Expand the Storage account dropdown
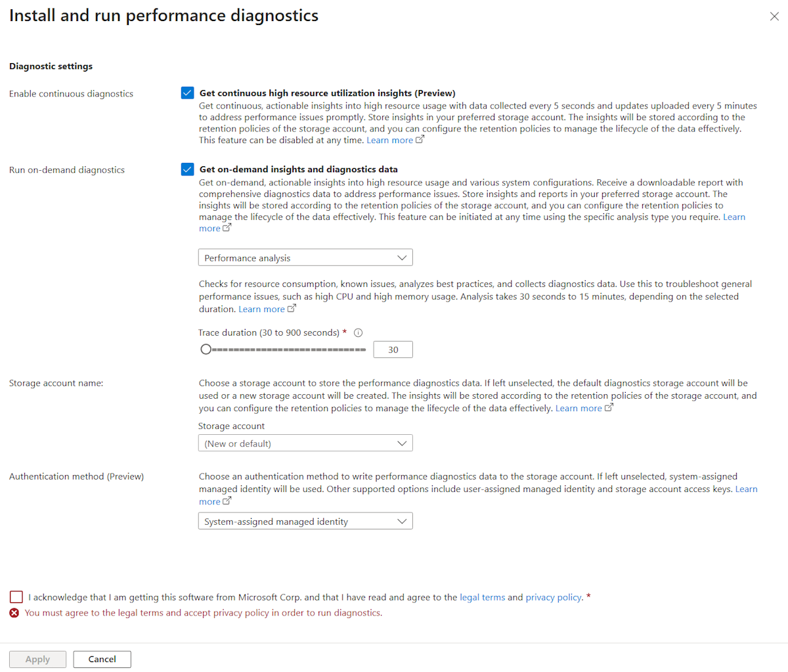 [x=305, y=443]
